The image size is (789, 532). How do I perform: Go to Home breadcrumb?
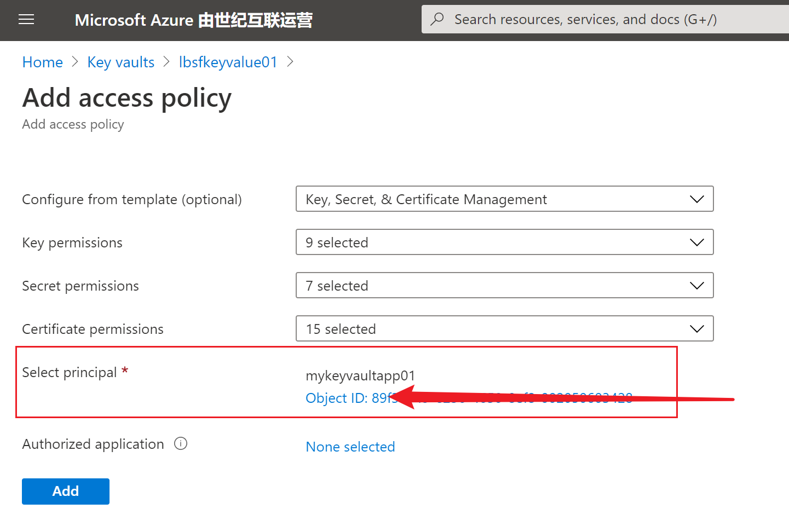(43, 62)
